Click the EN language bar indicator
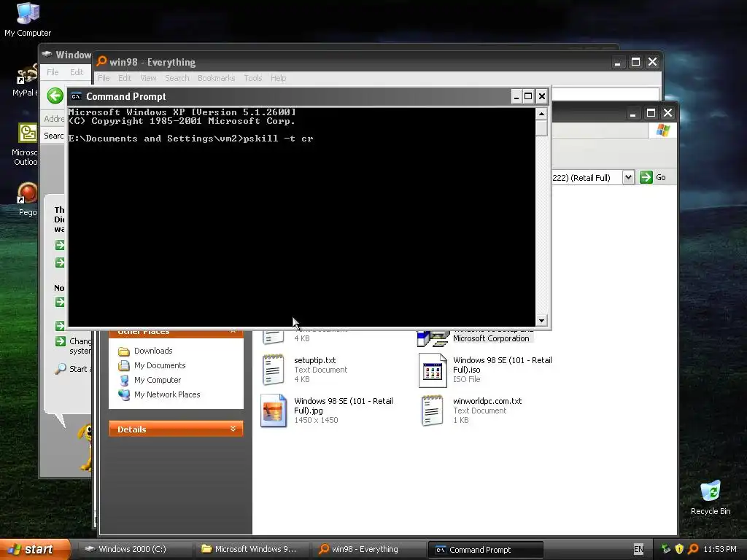The height and width of the screenshot is (560, 747). 638,549
